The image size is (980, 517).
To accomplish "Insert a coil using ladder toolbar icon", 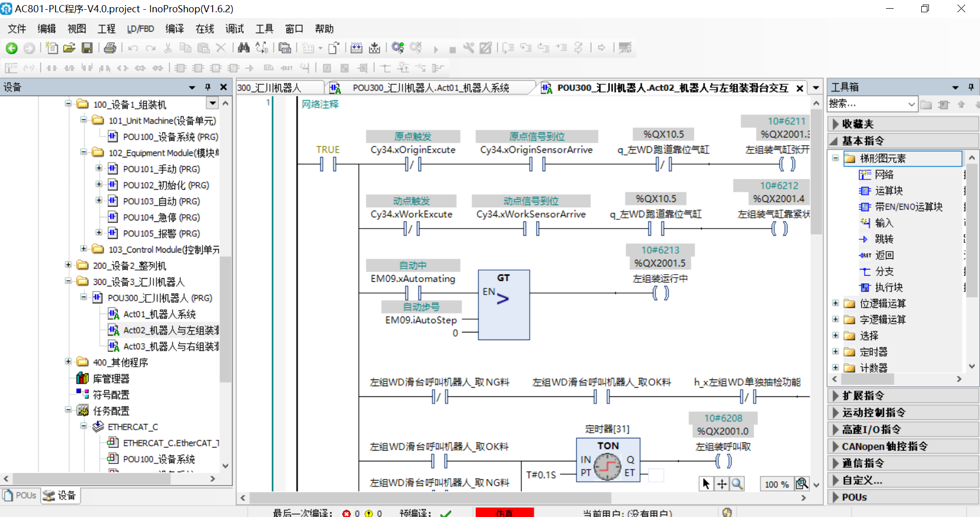I will [123, 68].
